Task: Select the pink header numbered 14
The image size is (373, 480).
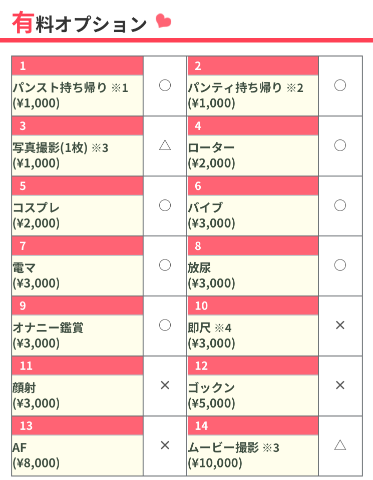Action: (x=253, y=426)
